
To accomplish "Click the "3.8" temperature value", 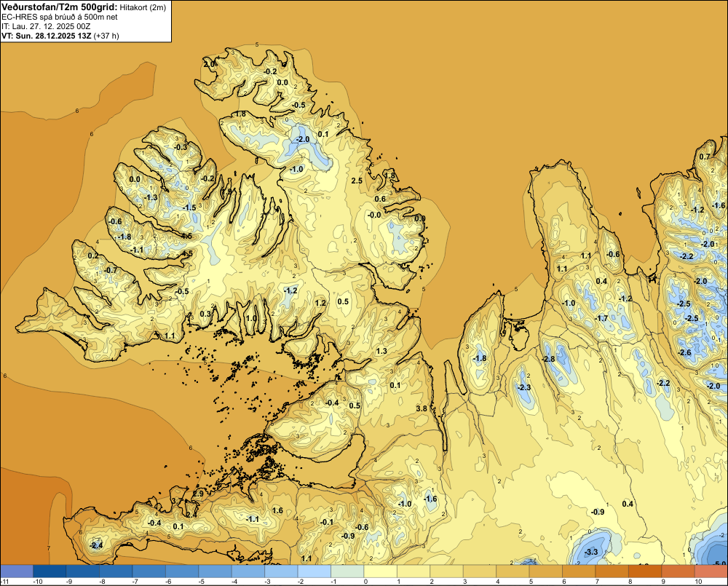I will click(x=422, y=408).
